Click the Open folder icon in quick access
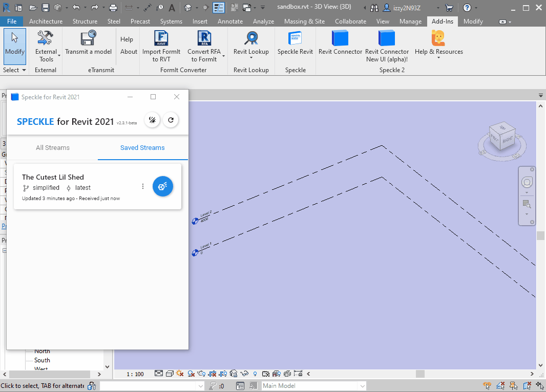Image resolution: width=546 pixels, height=392 pixels. 33,7
